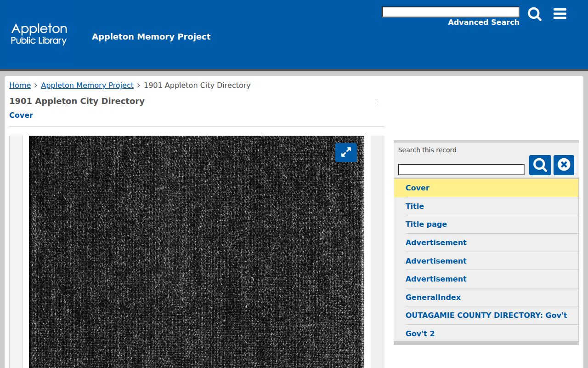Click the next-page strip right of image

tap(378, 252)
